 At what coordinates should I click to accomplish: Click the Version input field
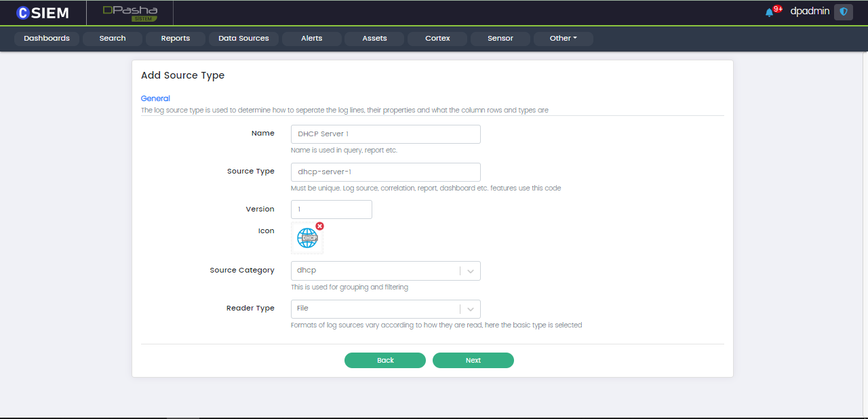(x=331, y=209)
